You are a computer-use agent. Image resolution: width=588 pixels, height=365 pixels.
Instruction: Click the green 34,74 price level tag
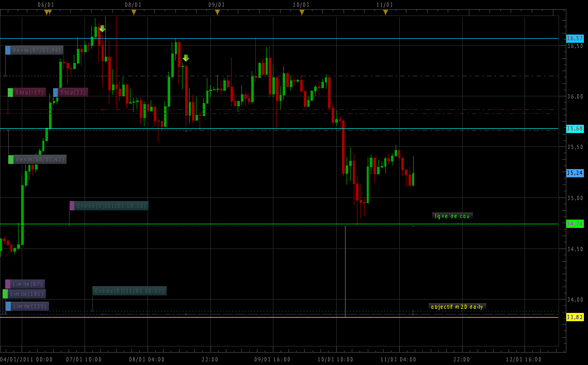(575, 224)
